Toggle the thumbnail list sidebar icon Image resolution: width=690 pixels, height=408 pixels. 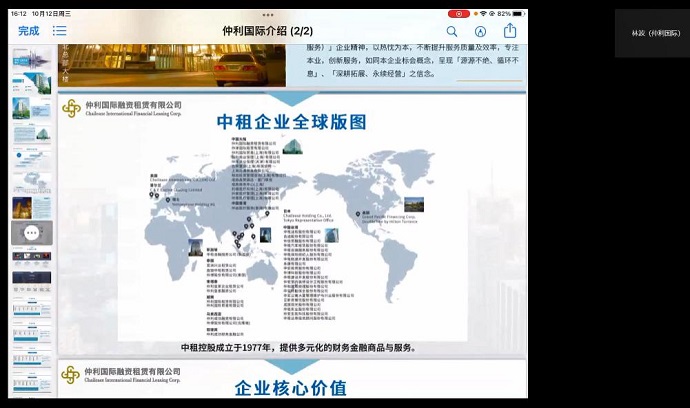[x=60, y=31]
